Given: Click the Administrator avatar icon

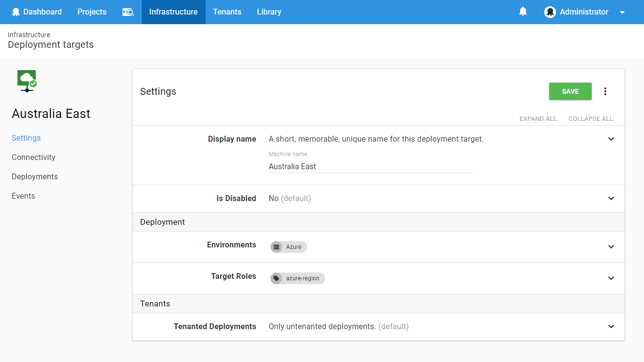Looking at the screenshot, I should [550, 12].
